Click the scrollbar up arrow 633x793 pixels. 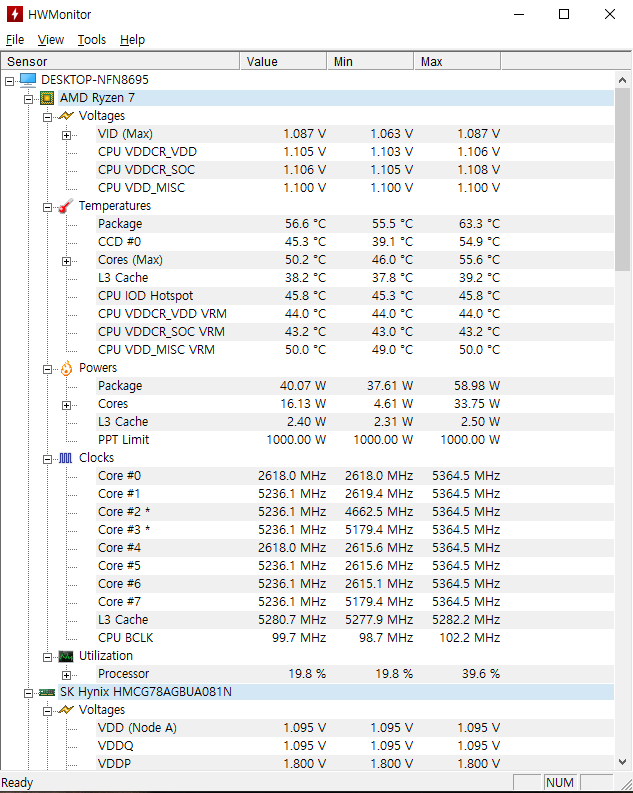click(x=622, y=80)
